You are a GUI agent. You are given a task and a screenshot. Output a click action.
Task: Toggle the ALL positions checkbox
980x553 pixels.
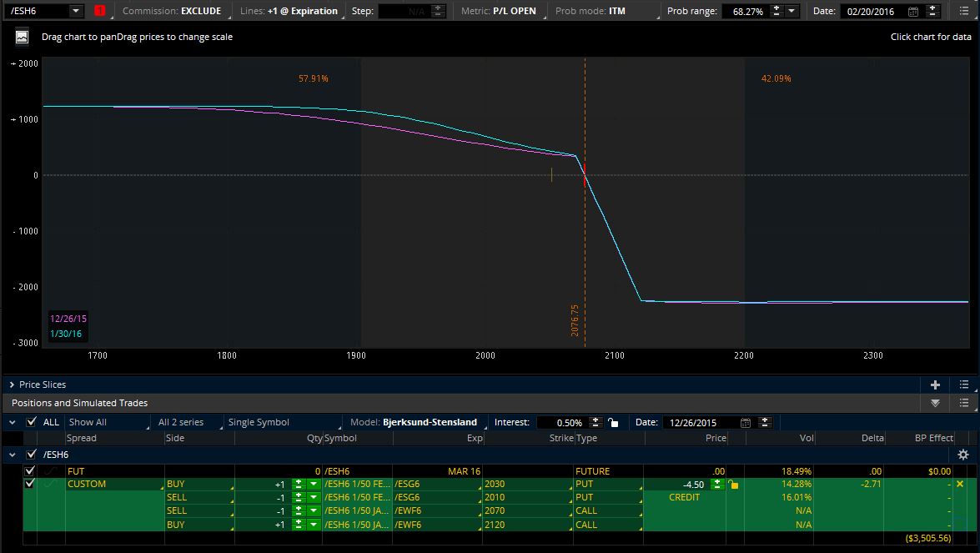click(x=32, y=422)
